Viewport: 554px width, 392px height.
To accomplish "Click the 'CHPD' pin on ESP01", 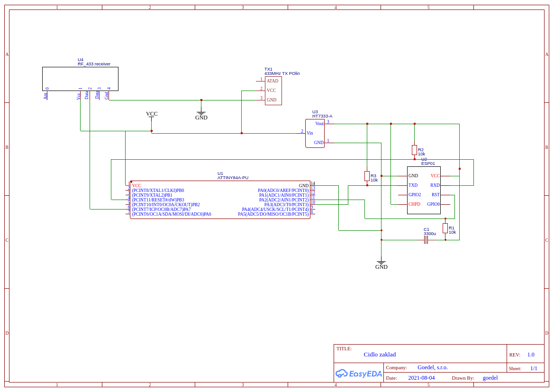I will pyautogui.click(x=415, y=204).
